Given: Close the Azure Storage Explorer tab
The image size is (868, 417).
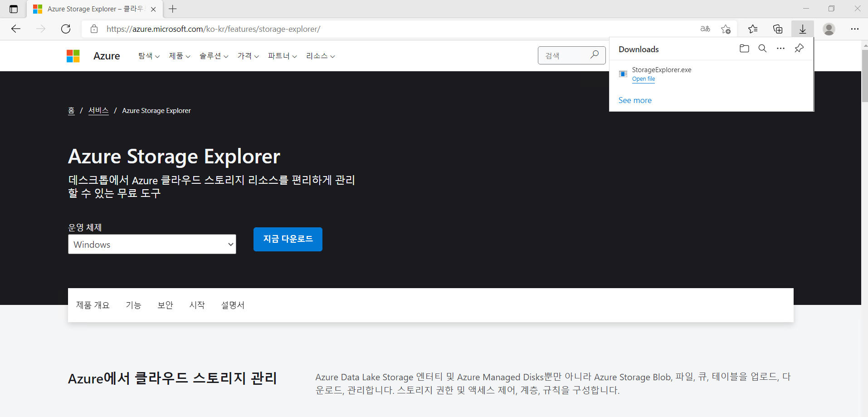Looking at the screenshot, I should 153,9.
